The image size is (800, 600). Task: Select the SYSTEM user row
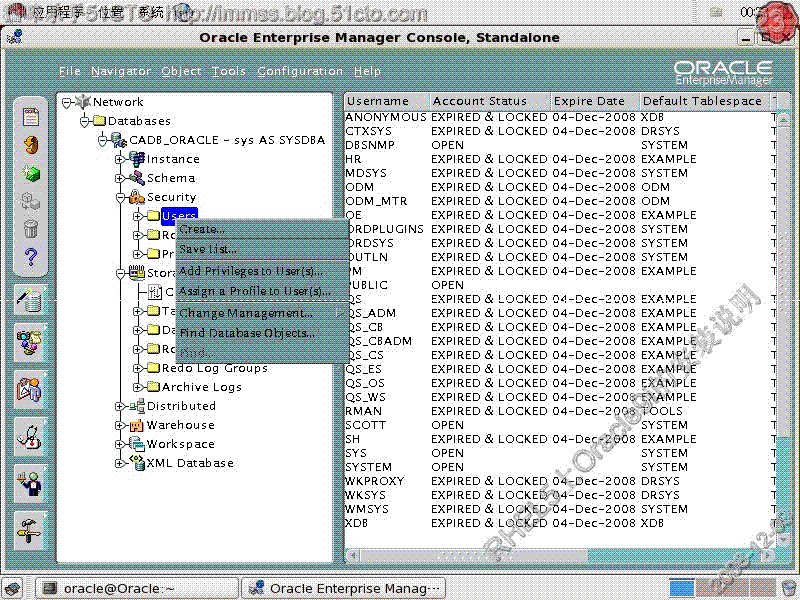(x=559, y=467)
